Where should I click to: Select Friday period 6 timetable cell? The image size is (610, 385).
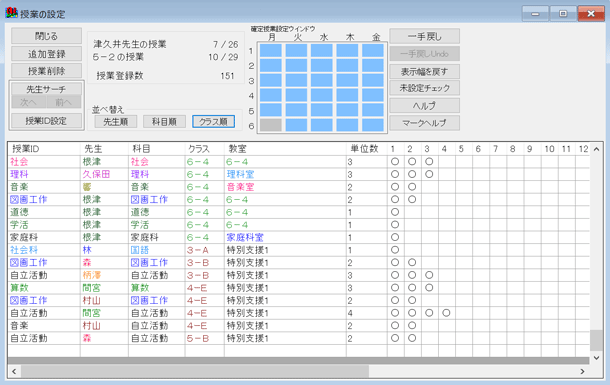click(373, 125)
